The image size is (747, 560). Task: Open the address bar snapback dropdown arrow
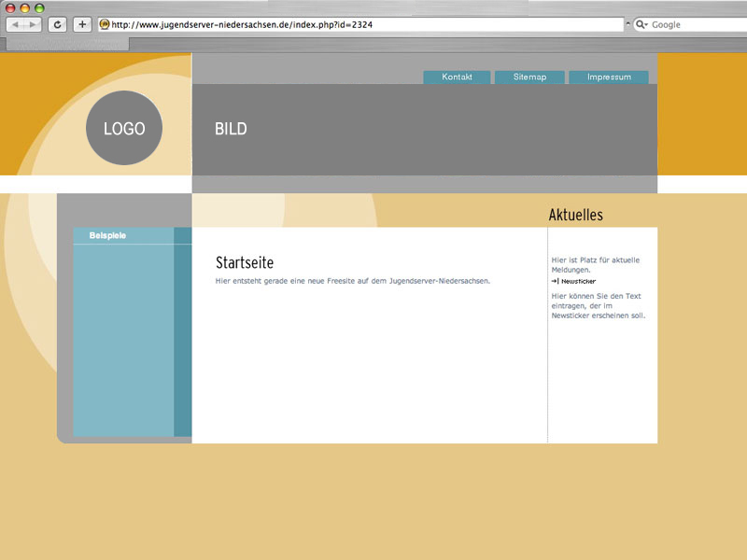pyautogui.click(x=628, y=24)
